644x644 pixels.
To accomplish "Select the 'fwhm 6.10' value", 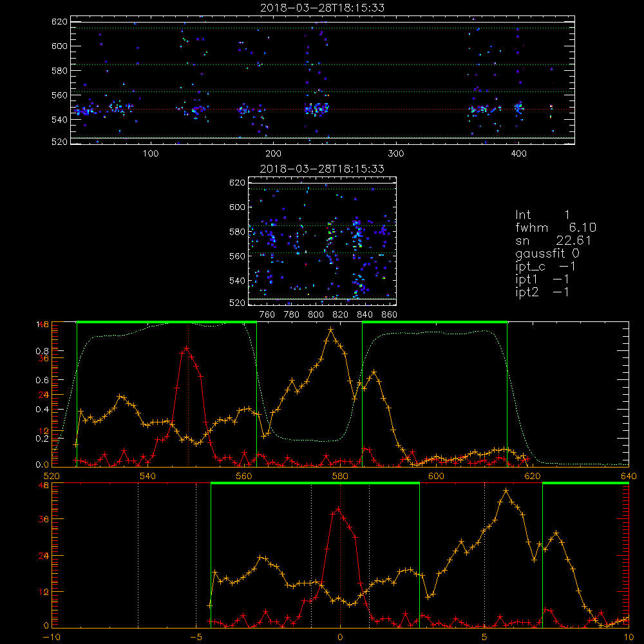I will [x=556, y=227].
